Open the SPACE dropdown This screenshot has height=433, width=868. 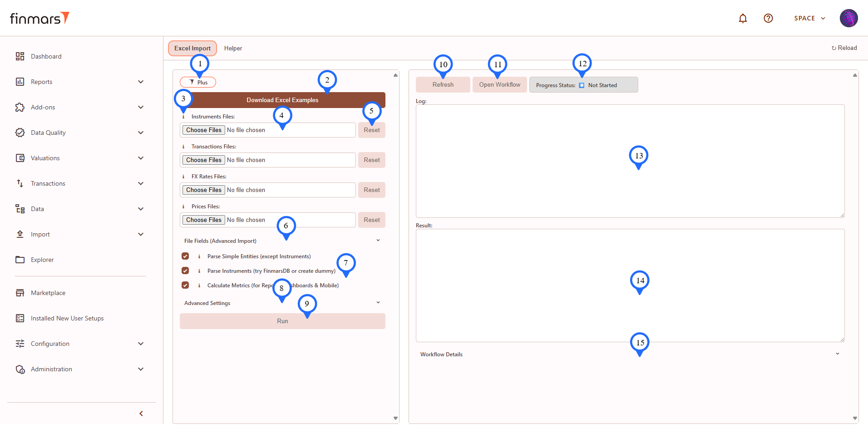[810, 18]
